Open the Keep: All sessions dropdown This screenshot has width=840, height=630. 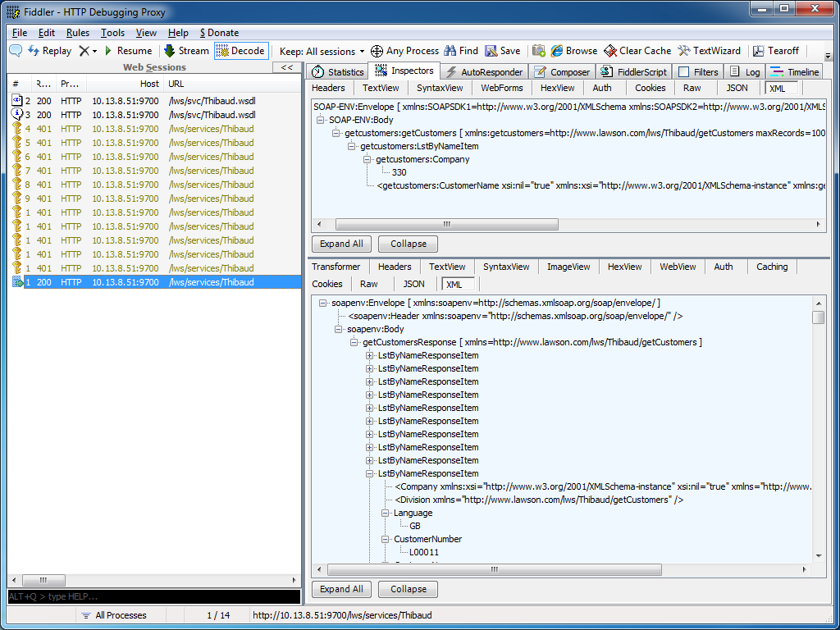pyautogui.click(x=322, y=51)
